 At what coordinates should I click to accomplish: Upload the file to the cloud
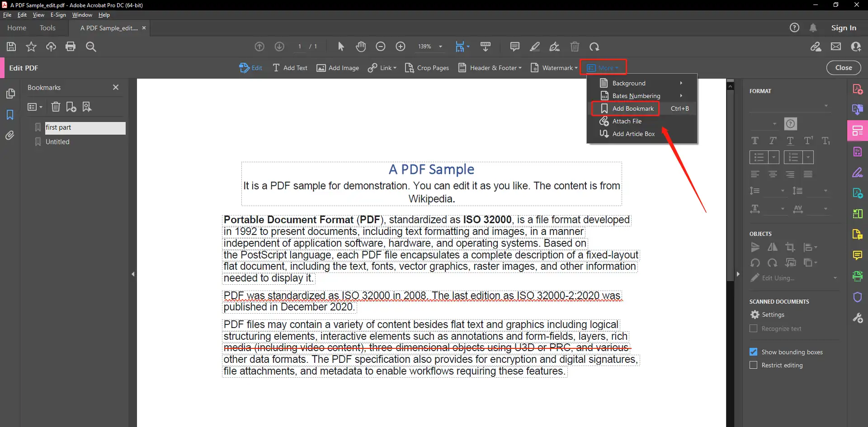tap(51, 47)
